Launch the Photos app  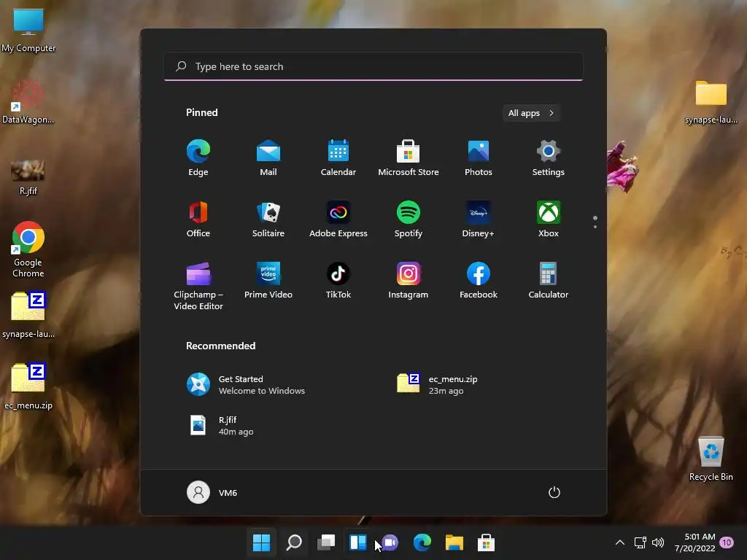tap(479, 158)
